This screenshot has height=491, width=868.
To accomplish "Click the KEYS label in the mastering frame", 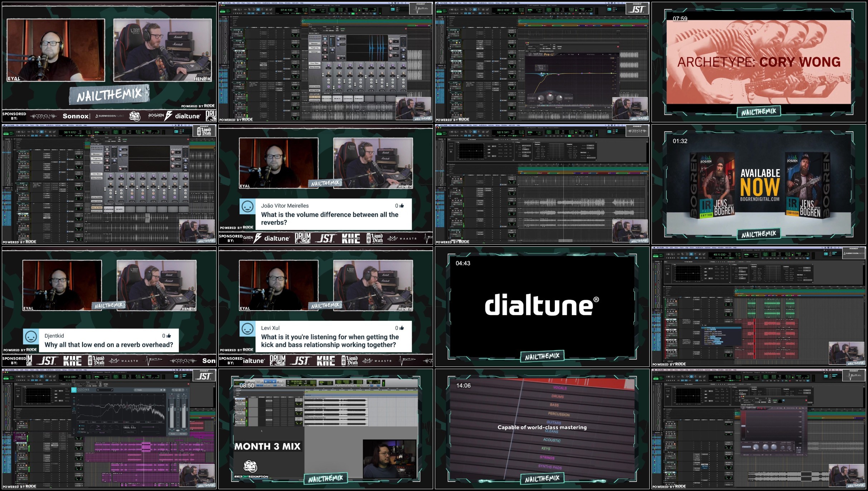I will tap(546, 448).
